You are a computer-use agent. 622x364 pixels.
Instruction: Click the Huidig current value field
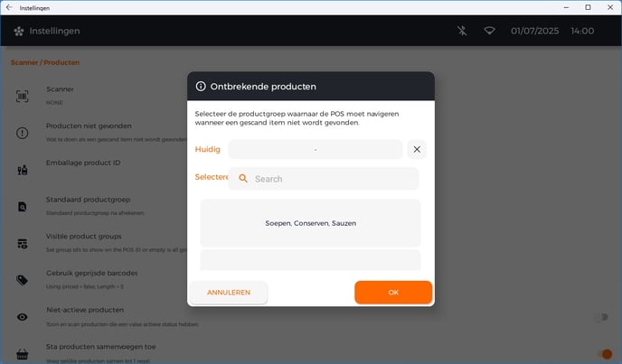click(x=316, y=149)
